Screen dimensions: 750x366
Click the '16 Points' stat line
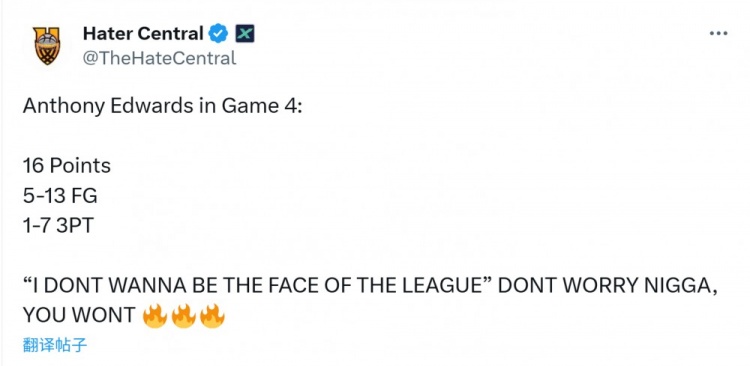[66, 166]
